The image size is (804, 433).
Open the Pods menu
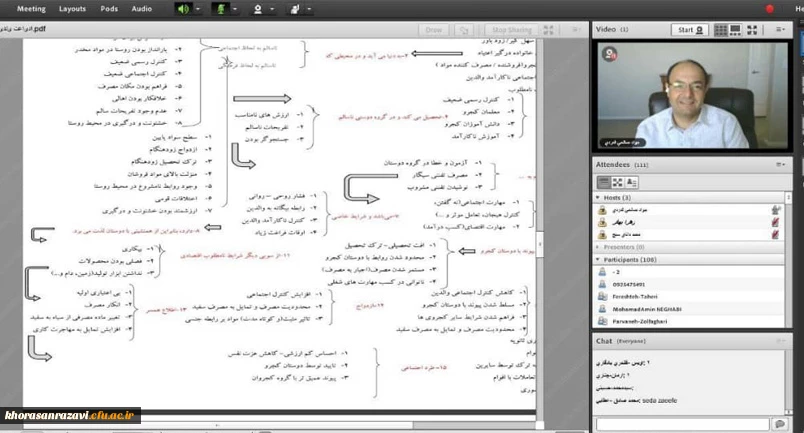point(109,8)
